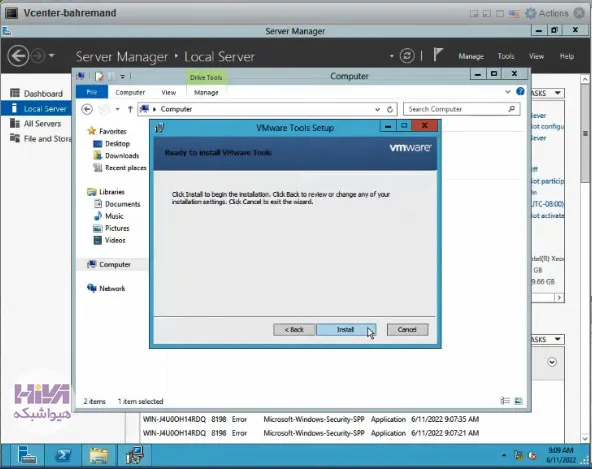This screenshot has width=592, height=469.
Task: Open the View ribbon tab in Explorer
Action: pyautogui.click(x=168, y=92)
